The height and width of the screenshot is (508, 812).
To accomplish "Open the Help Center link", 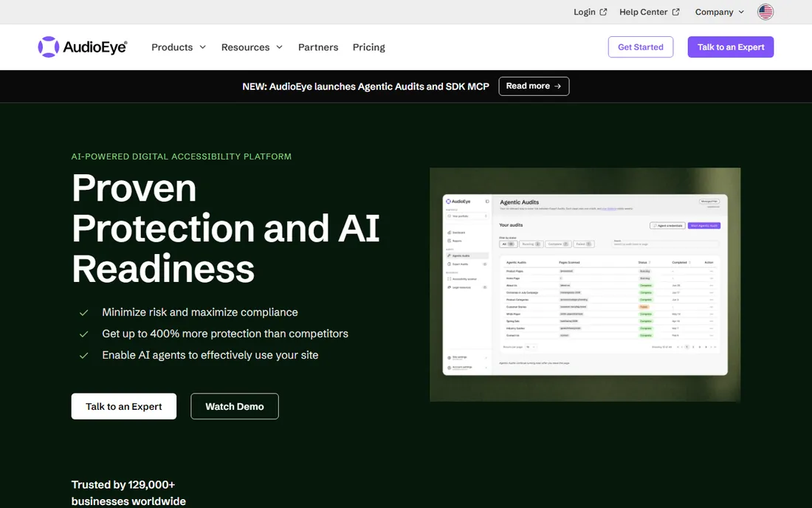I will pos(650,12).
